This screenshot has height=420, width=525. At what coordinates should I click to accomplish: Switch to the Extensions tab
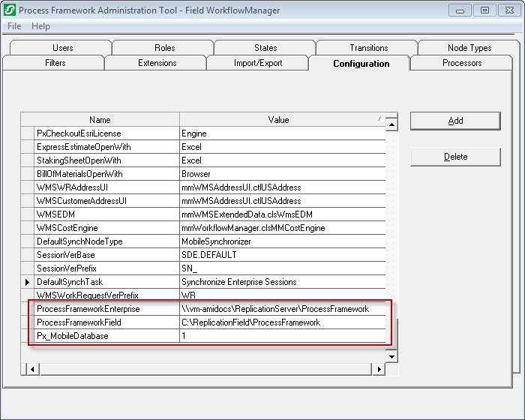click(157, 63)
